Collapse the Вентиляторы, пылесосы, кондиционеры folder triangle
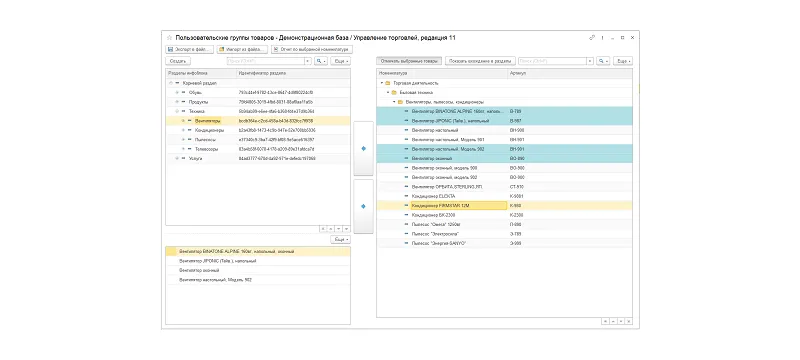This screenshot has height=360, width=800. click(394, 102)
